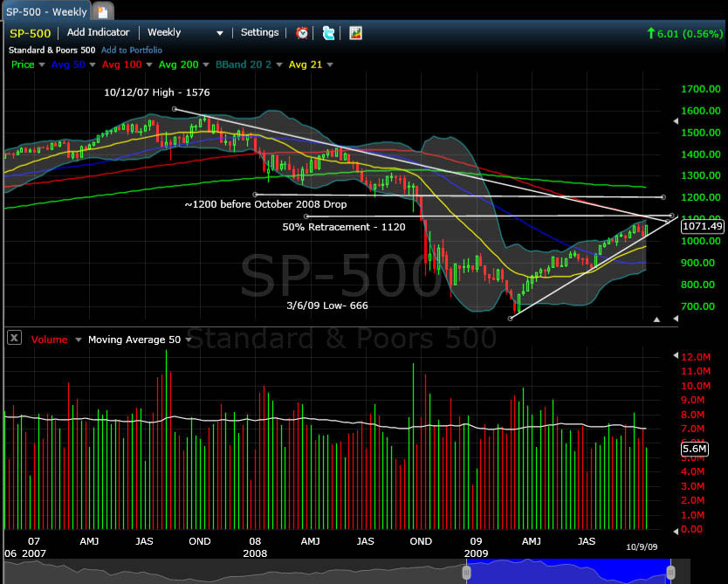
Task: Click the small triangle at price axis bottom
Action: (x=656, y=319)
